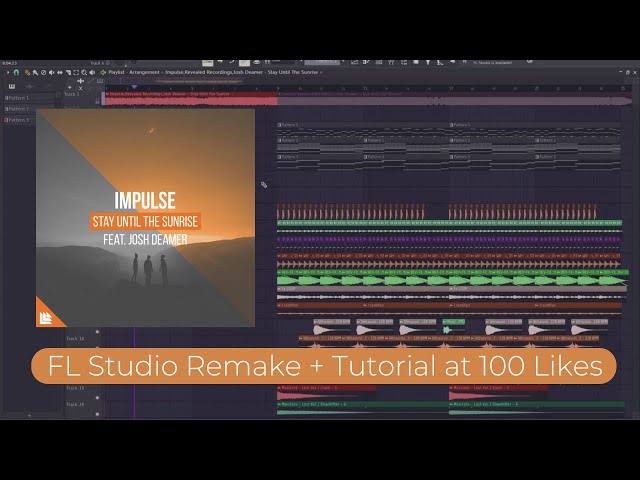640x480 pixels.
Task: Select the first Lost Vol 2 Downlifter clip
Action: [x=362, y=409]
